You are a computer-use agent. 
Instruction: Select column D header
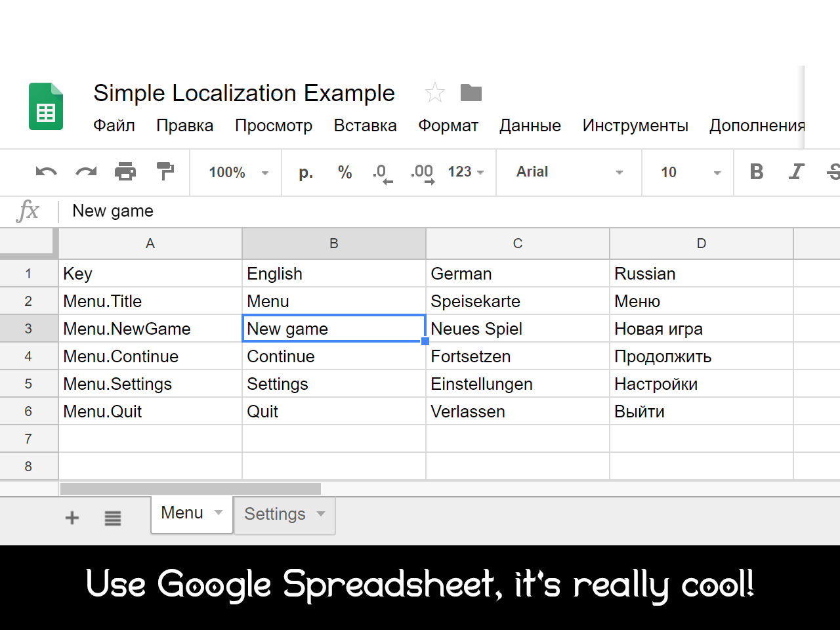[702, 243]
